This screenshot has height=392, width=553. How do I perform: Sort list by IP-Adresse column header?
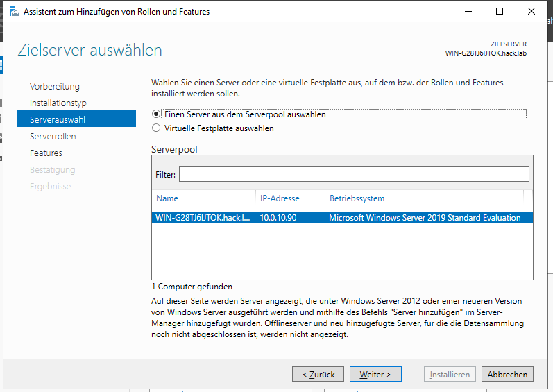click(280, 198)
